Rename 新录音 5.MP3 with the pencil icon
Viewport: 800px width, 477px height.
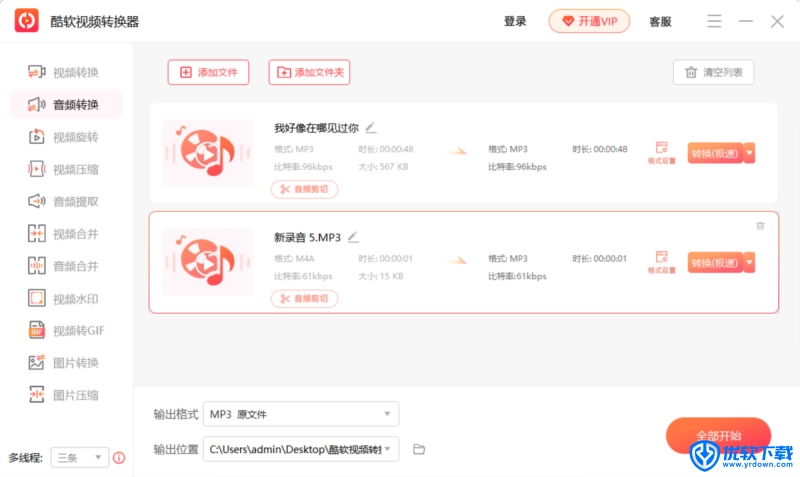(353, 237)
